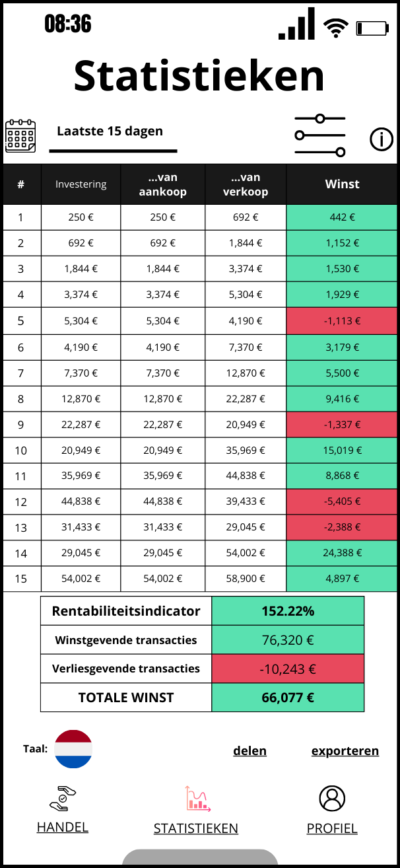
Task: Tap the battery status icon
Action: (x=372, y=28)
